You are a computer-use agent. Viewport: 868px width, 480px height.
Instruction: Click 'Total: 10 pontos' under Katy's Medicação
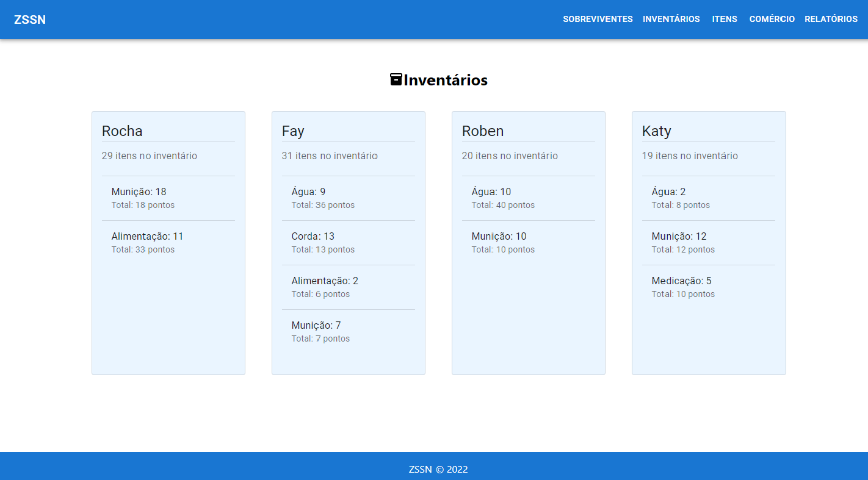click(x=683, y=294)
